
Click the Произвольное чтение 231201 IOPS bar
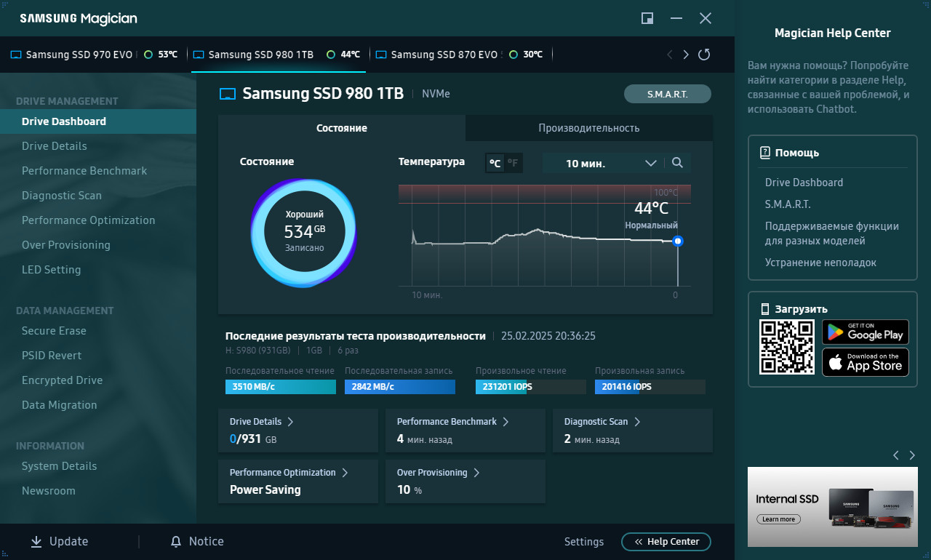click(x=531, y=387)
